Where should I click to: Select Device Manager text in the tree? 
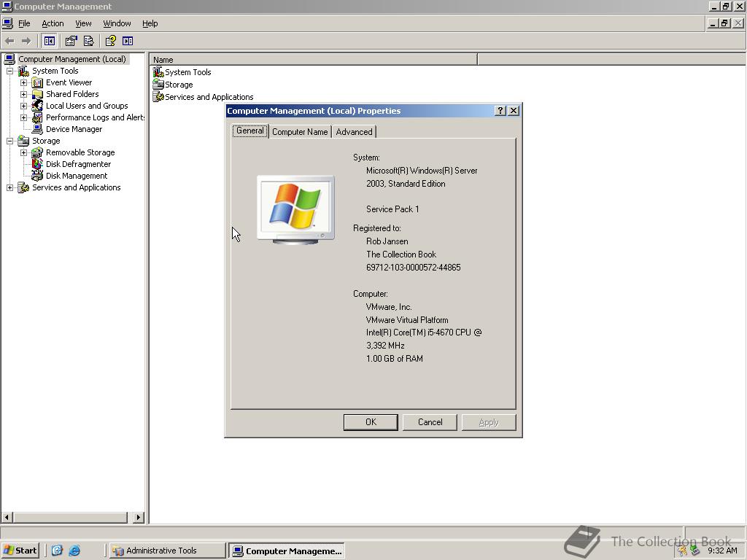[74, 129]
